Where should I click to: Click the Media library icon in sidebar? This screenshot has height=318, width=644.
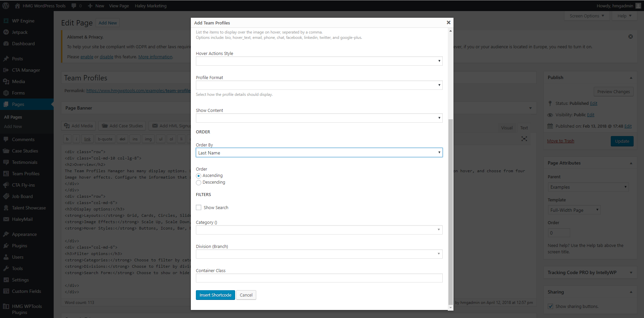[x=6, y=81]
